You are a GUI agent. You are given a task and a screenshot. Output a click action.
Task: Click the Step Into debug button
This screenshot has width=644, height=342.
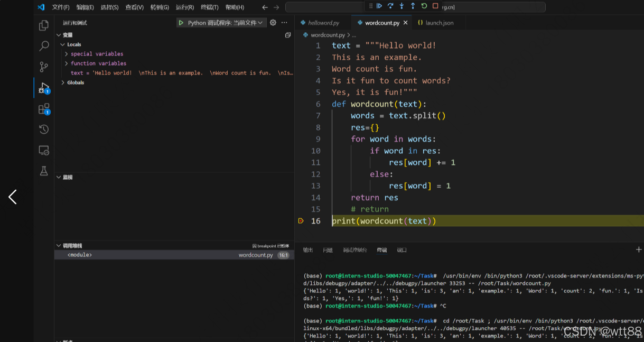click(x=402, y=6)
